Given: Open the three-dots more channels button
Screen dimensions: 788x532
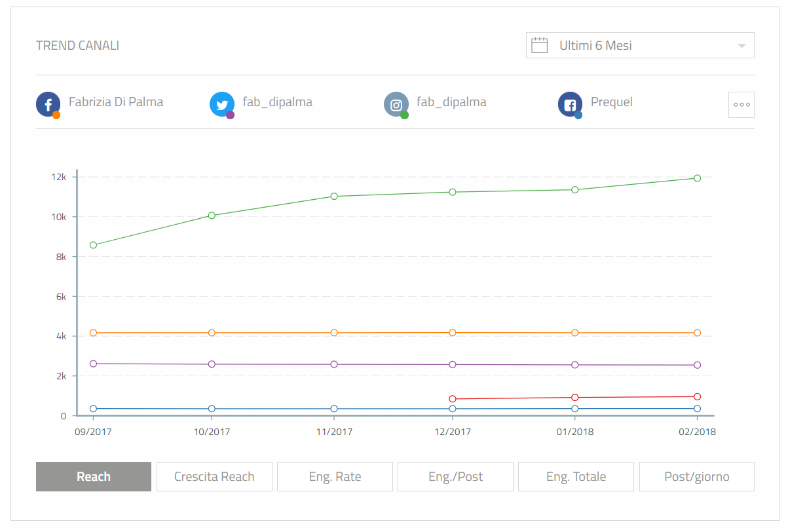Looking at the screenshot, I should 741,105.
